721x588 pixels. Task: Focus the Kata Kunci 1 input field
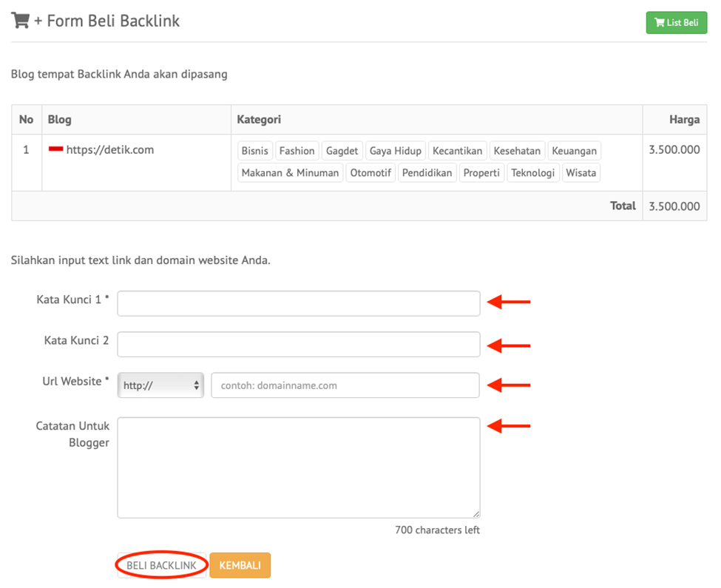pos(298,303)
